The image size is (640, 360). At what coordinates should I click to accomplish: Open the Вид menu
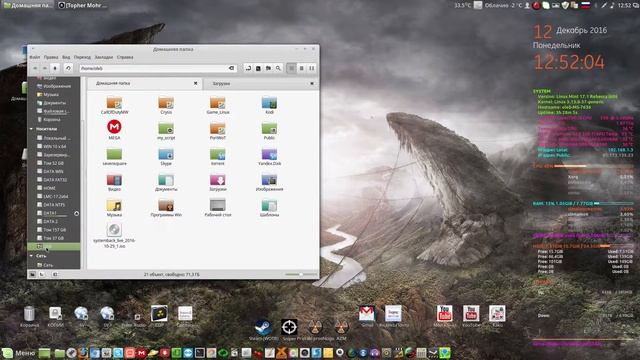[66, 57]
